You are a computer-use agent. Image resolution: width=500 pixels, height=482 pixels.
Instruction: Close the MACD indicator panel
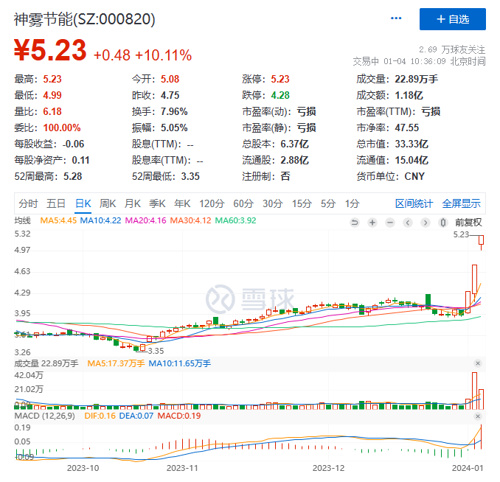pyautogui.click(x=478, y=416)
